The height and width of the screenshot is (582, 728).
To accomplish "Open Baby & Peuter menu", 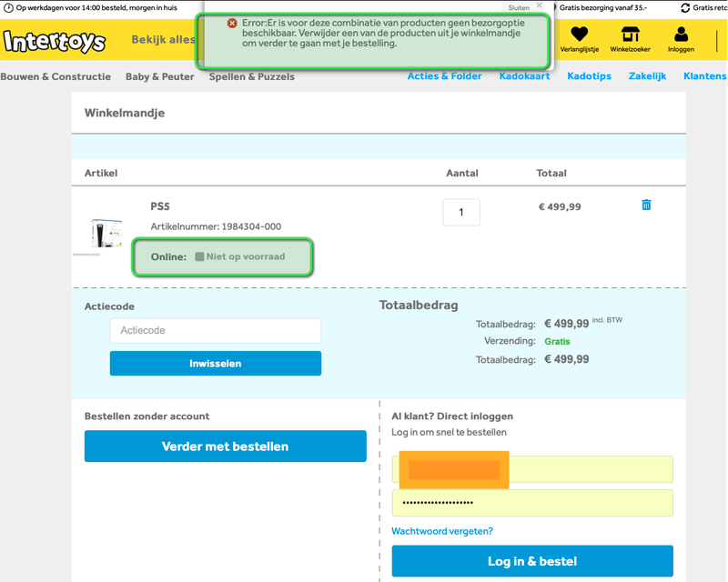I will coord(160,76).
